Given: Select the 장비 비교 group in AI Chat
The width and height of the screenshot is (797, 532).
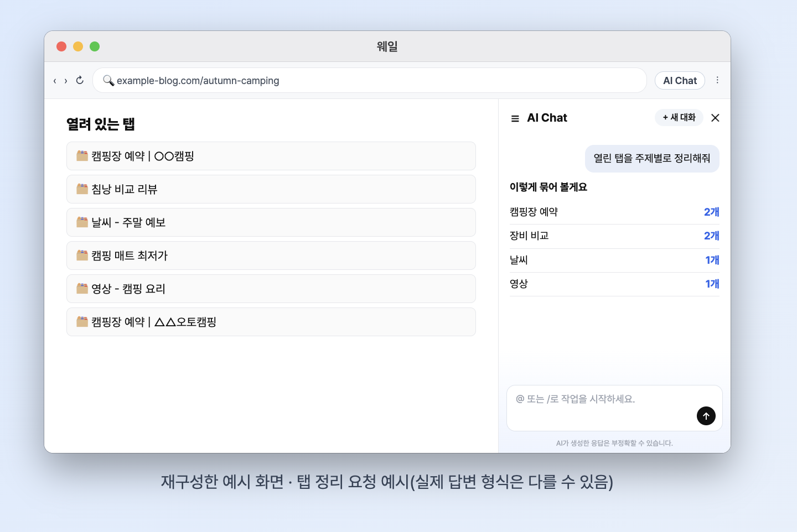Looking at the screenshot, I should click(614, 236).
